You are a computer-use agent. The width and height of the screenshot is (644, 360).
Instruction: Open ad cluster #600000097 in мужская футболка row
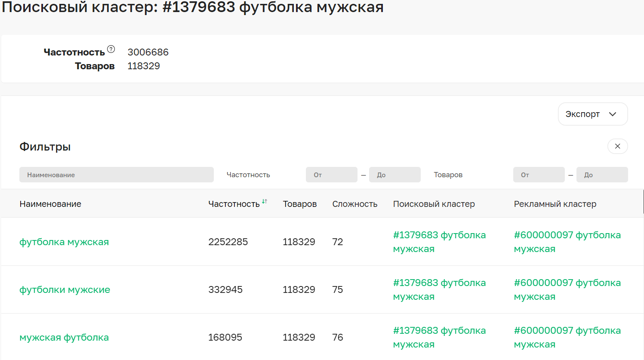(567, 337)
